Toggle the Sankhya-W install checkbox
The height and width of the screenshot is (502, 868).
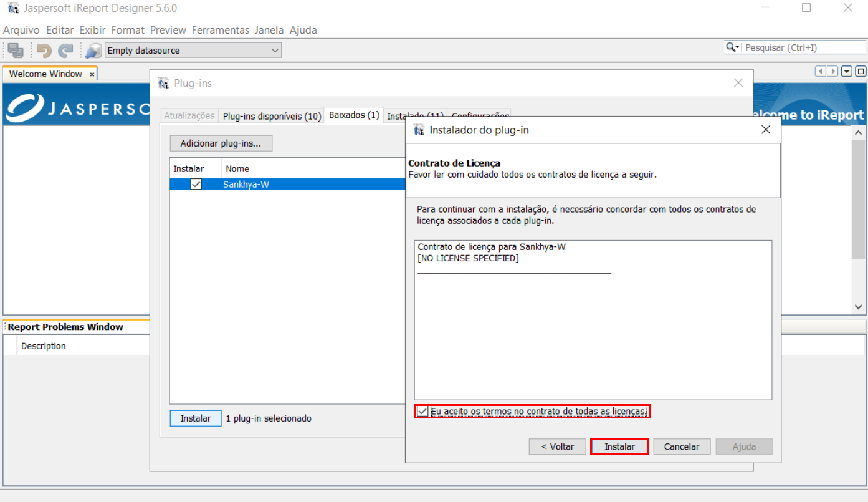(196, 184)
